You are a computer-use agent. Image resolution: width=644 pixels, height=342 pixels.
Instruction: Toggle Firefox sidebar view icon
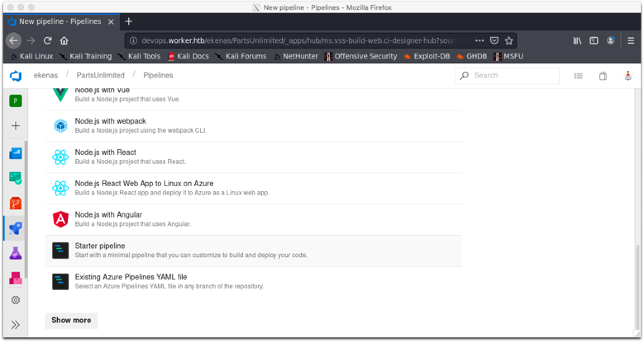pyautogui.click(x=594, y=40)
